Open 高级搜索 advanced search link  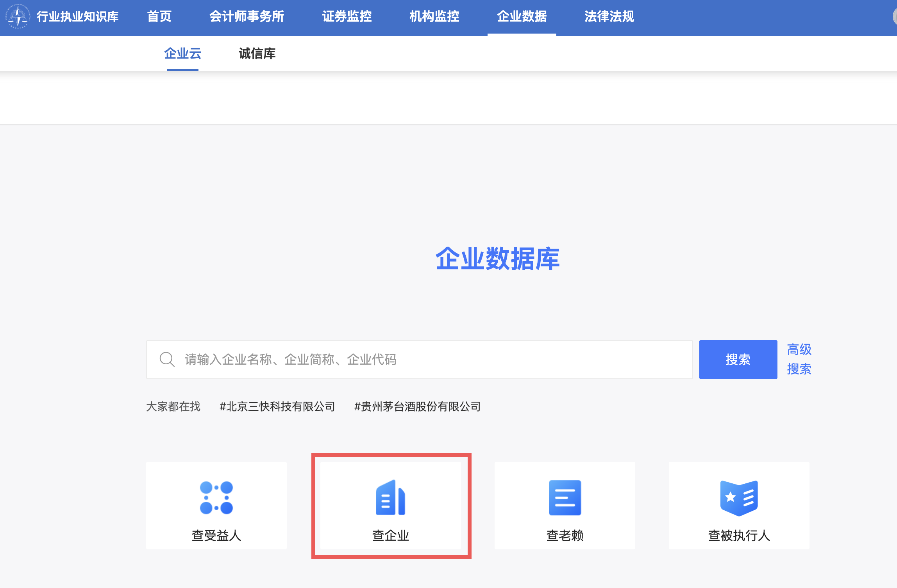(799, 359)
